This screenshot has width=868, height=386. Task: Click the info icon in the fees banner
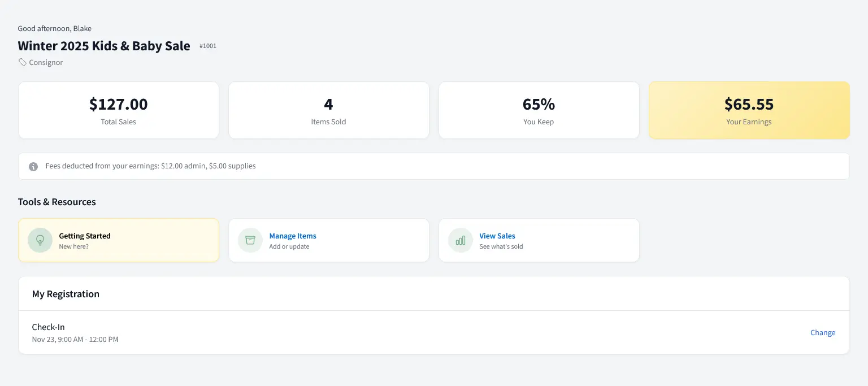pyautogui.click(x=33, y=166)
